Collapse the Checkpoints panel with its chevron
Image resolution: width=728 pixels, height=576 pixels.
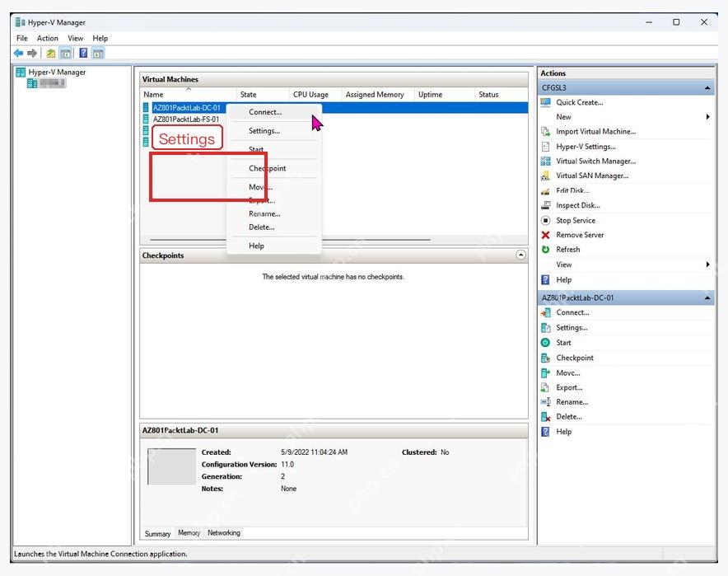coord(521,255)
